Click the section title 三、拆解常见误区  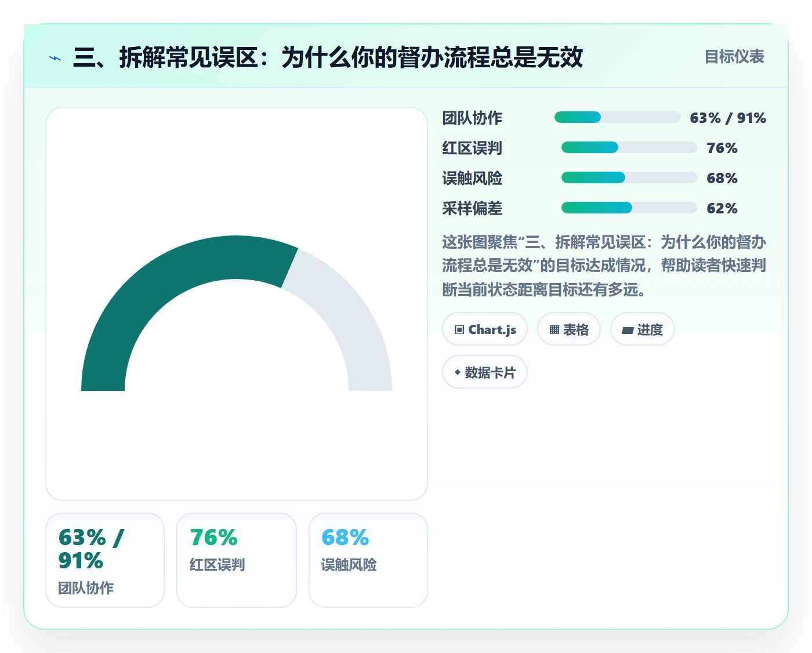pos(328,57)
